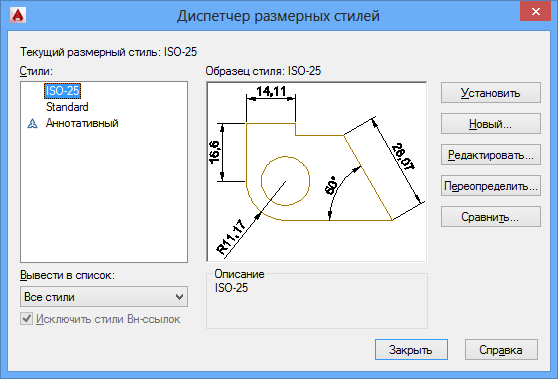
Task: Click the Вывести в список label
Action: pos(67,275)
